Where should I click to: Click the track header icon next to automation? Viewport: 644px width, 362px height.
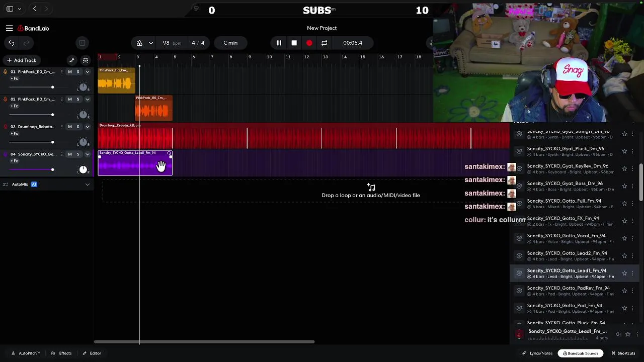86,60
